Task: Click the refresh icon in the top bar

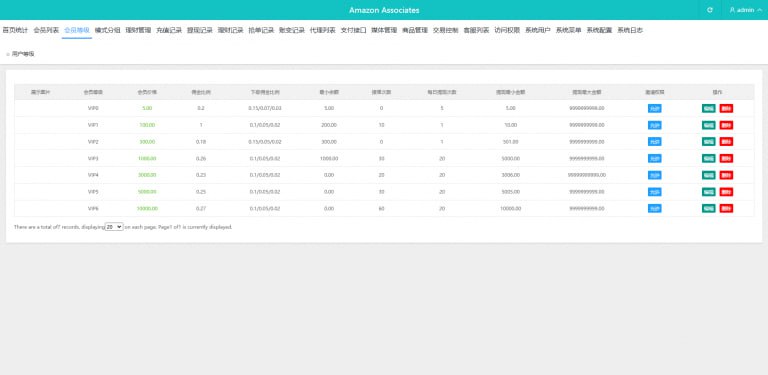Action: [710, 10]
